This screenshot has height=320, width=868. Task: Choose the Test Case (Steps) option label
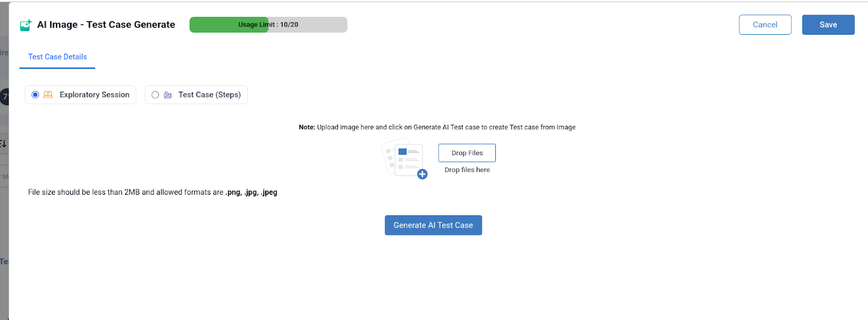point(209,95)
